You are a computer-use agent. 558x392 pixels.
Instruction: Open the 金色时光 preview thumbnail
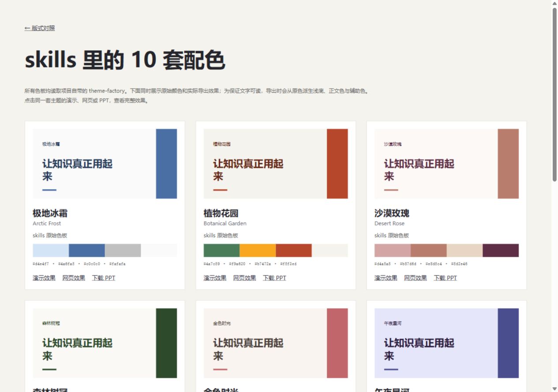(276, 343)
